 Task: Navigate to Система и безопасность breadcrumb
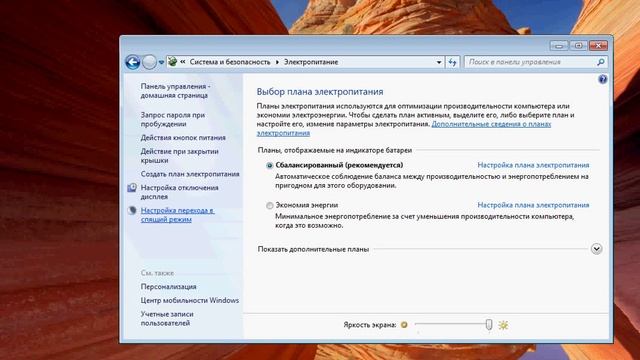tap(230, 62)
